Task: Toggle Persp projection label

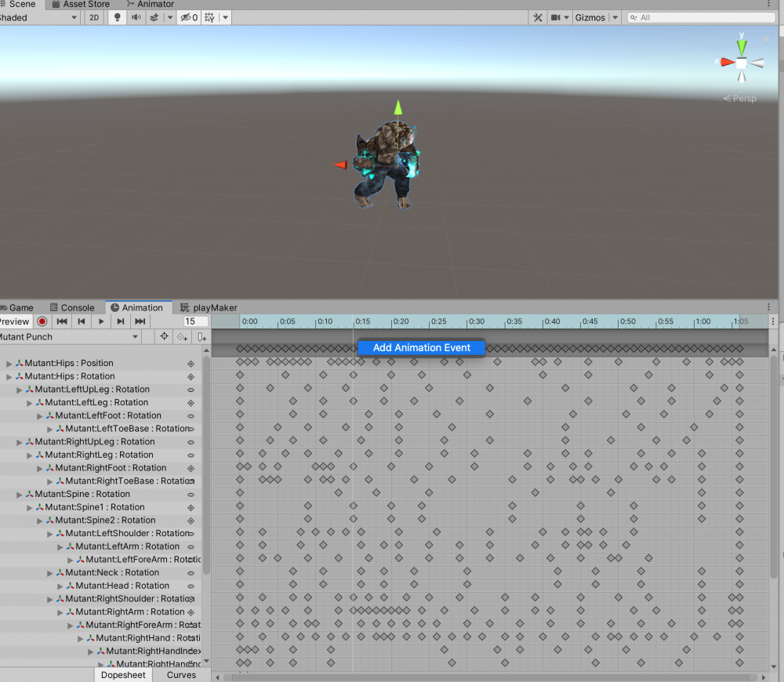Action: point(740,99)
